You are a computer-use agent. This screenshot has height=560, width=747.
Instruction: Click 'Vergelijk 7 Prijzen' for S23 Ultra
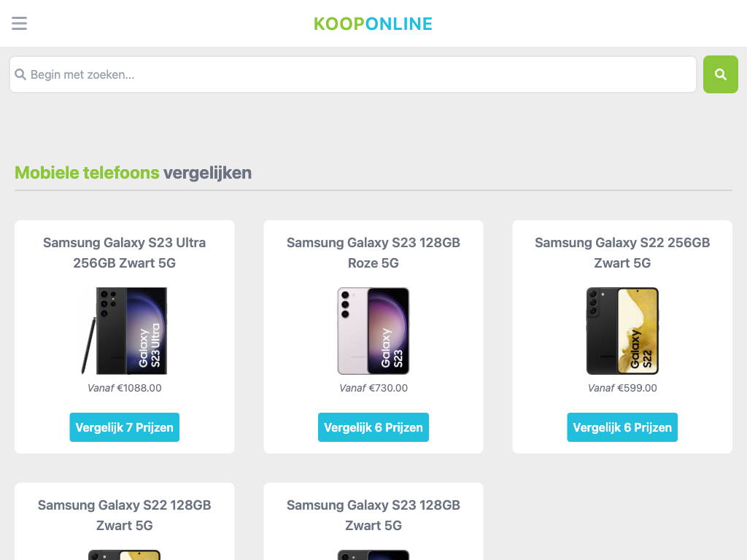click(x=124, y=427)
